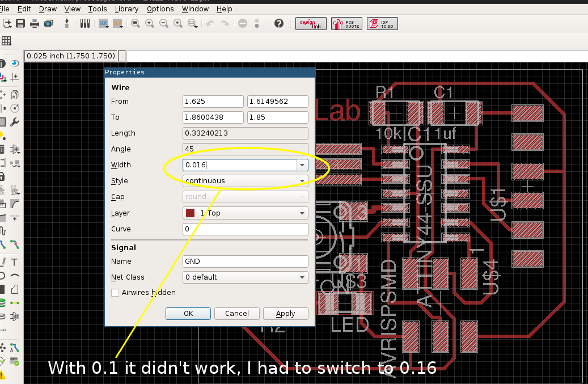Open the File menu
Screen dimensions: 588x384
coord(5,9)
